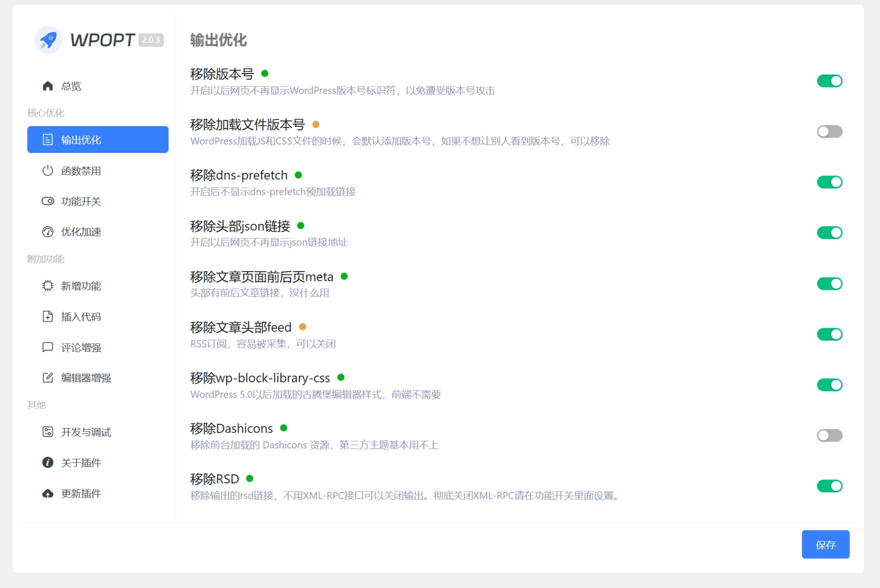880x588 pixels.
Task: Click the 2.0.3 version badge
Action: 151,40
